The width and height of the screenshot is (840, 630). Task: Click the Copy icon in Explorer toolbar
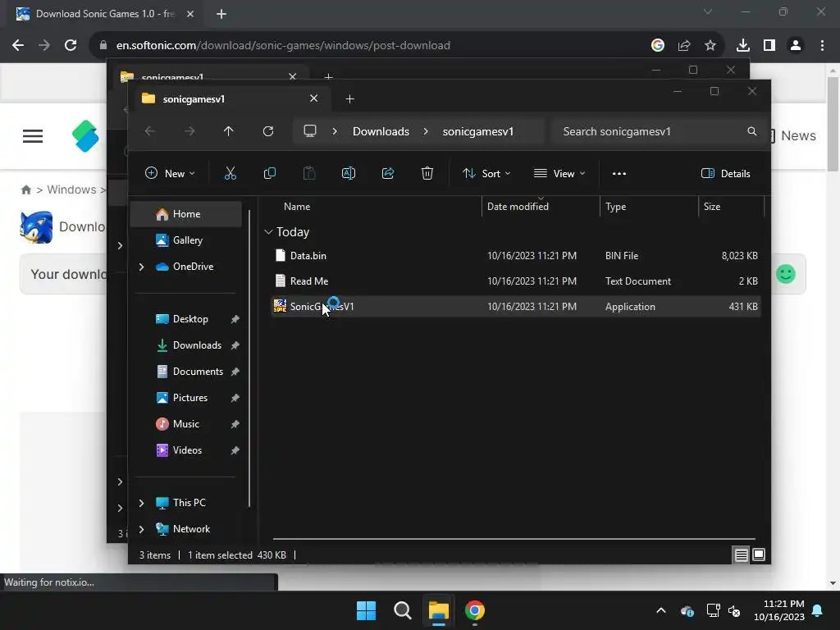click(x=269, y=173)
